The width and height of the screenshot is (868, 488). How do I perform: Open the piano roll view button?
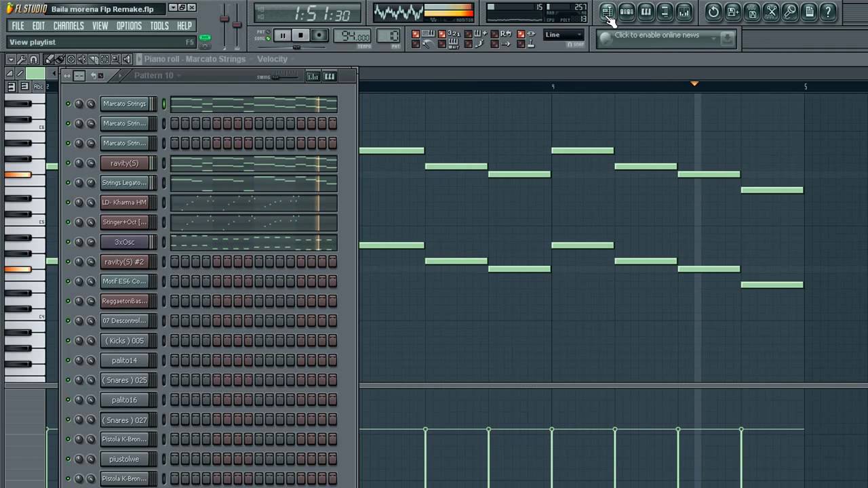(646, 12)
